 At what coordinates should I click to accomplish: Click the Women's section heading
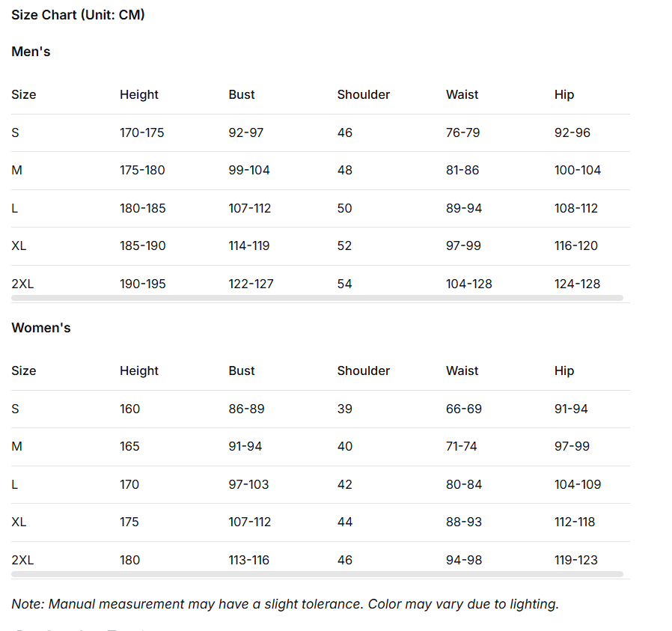pos(41,328)
